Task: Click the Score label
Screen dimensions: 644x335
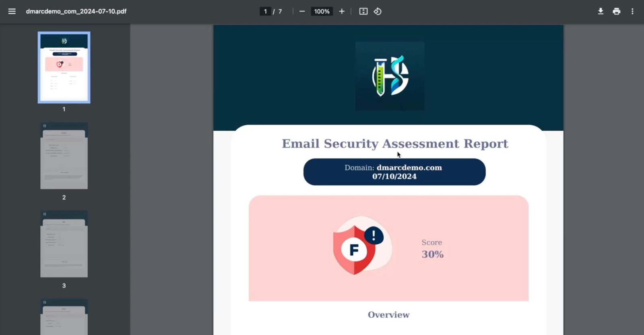Action: click(432, 243)
